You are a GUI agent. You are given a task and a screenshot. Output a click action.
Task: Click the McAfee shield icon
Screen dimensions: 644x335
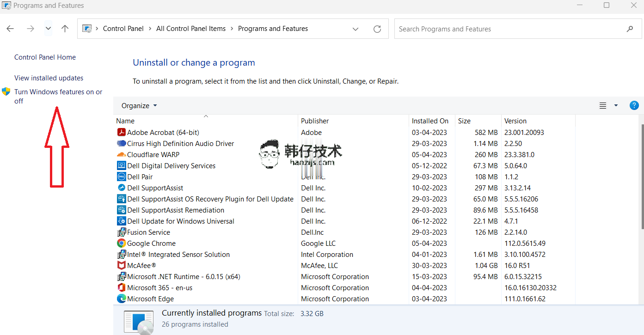click(122, 266)
